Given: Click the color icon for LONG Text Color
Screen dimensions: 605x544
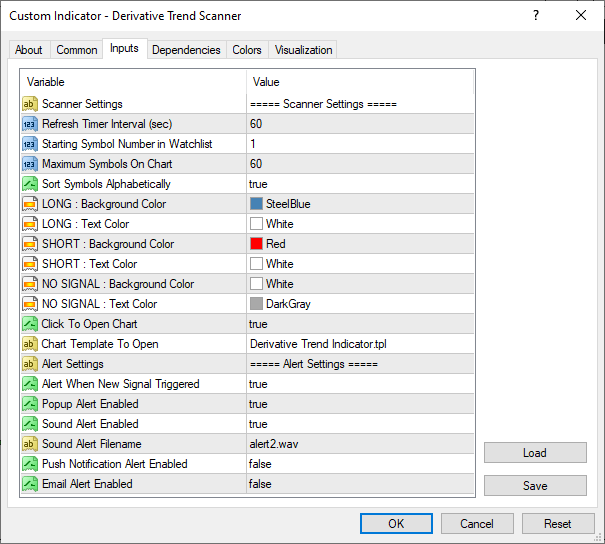Looking at the screenshot, I should pyautogui.click(x=30, y=224).
